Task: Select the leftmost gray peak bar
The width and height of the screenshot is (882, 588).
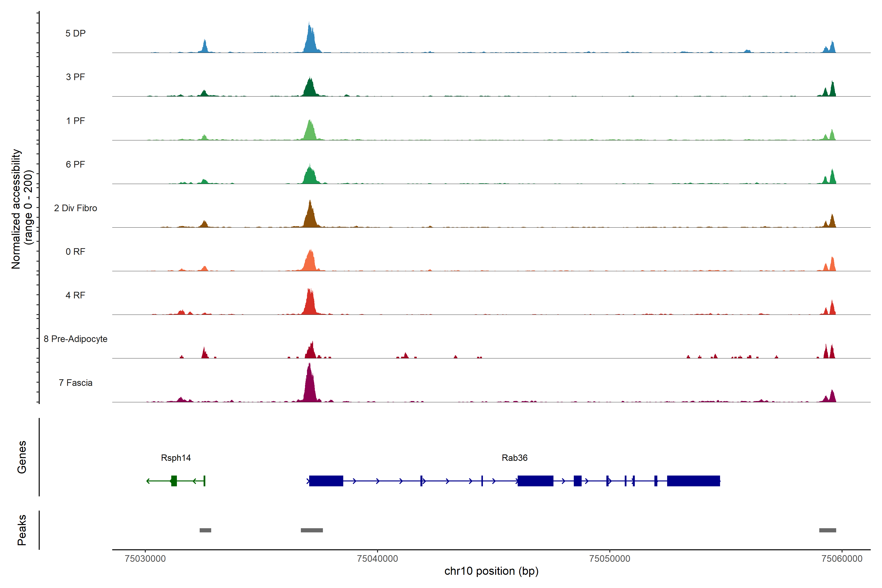Action: (205, 530)
